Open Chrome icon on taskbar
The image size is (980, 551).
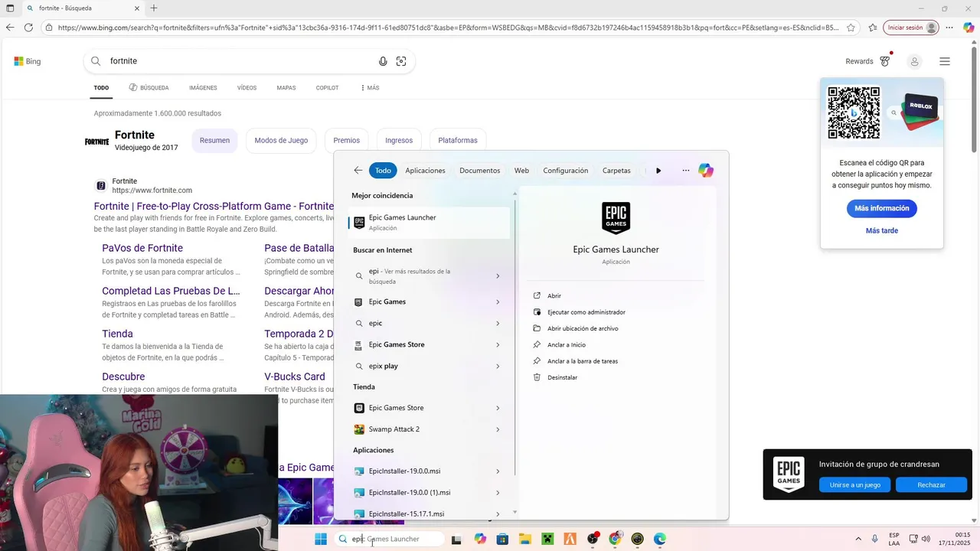[x=615, y=539]
